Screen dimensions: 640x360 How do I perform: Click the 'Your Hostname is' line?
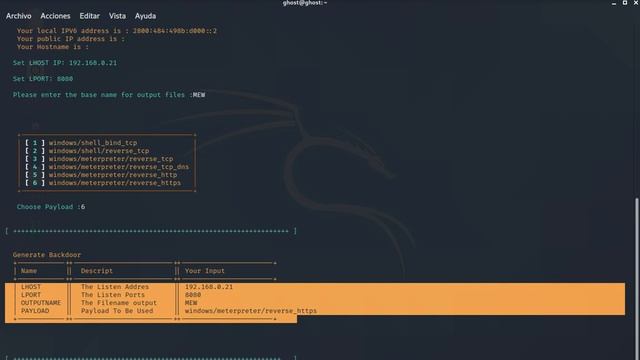[52, 47]
